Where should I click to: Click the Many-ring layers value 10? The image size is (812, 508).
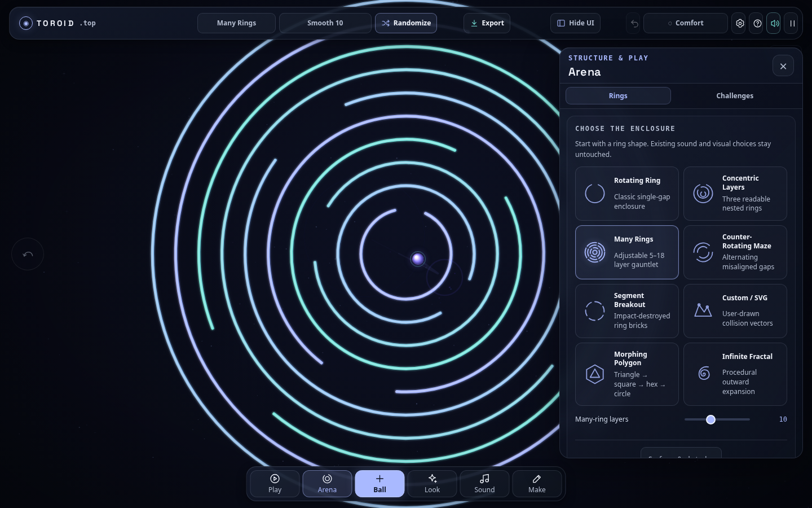[783, 419]
